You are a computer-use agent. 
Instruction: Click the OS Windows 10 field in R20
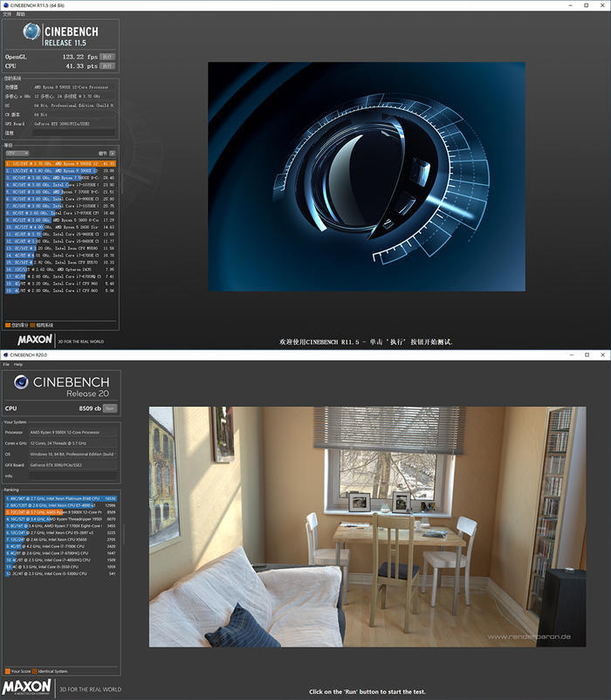pos(72,454)
